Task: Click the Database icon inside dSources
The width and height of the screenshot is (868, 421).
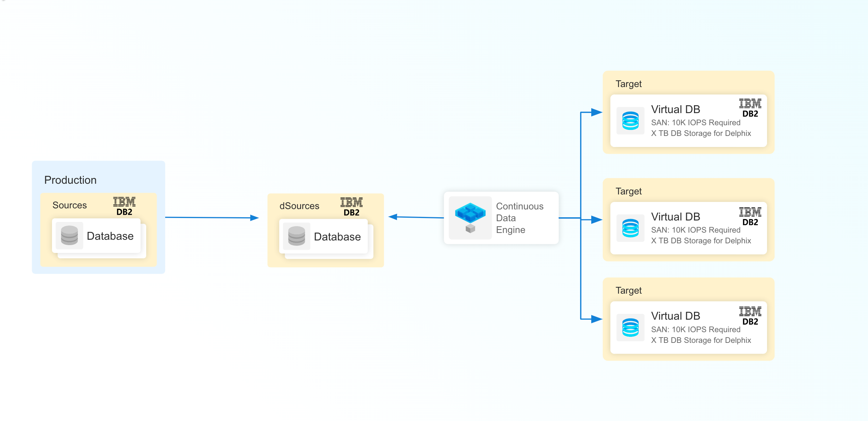Action: coord(297,237)
